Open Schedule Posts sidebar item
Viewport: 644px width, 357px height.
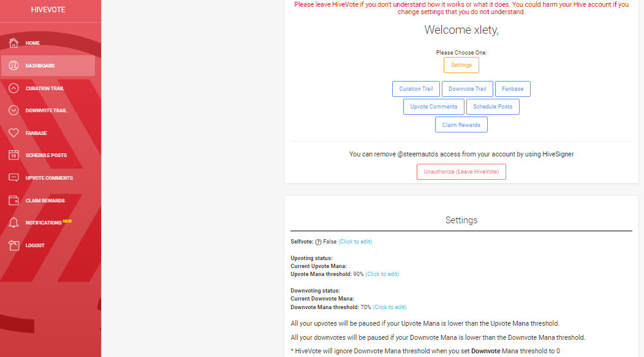46,155
